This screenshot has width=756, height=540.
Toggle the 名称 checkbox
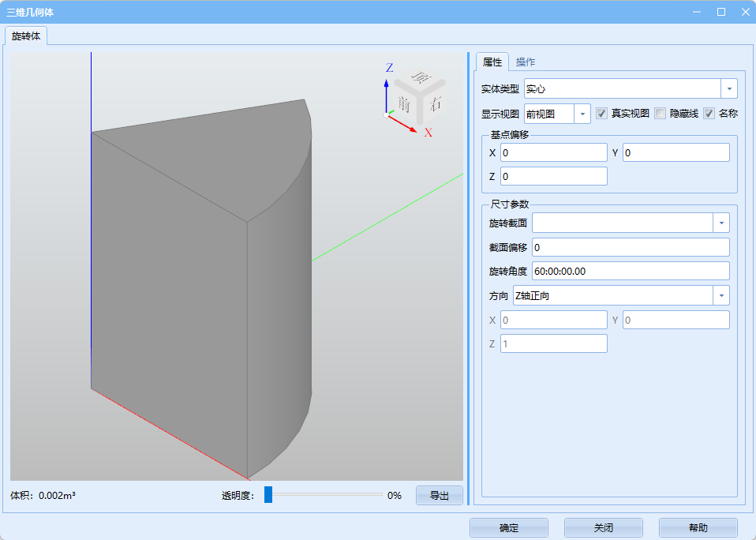(x=709, y=114)
